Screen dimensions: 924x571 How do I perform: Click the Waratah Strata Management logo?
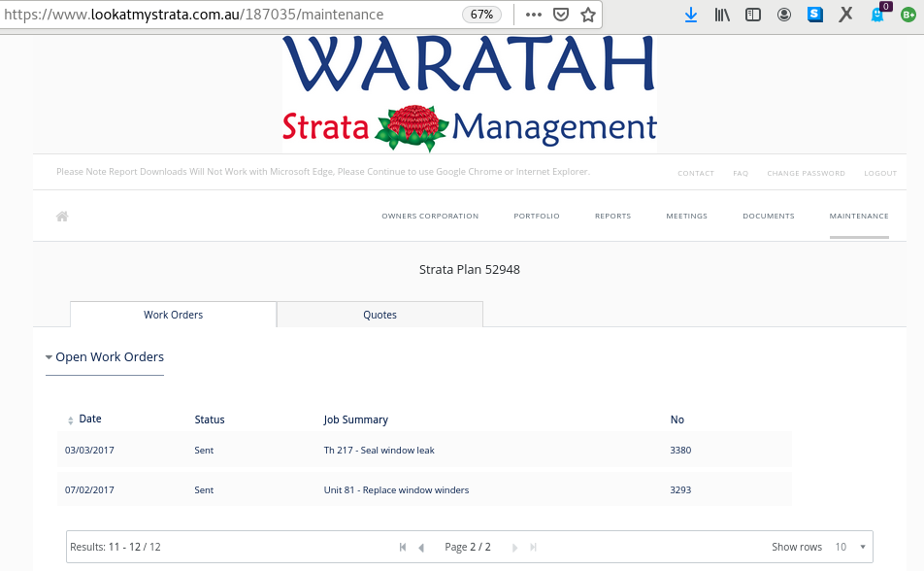[x=470, y=93]
